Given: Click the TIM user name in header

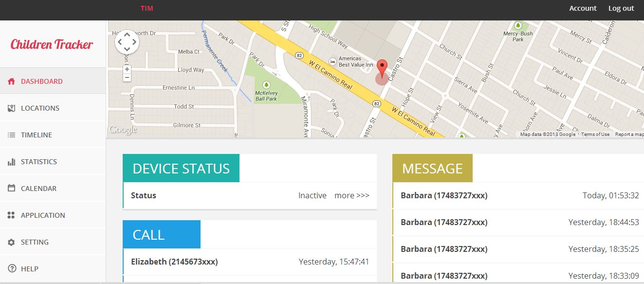Looking at the screenshot, I should coord(147,8).
